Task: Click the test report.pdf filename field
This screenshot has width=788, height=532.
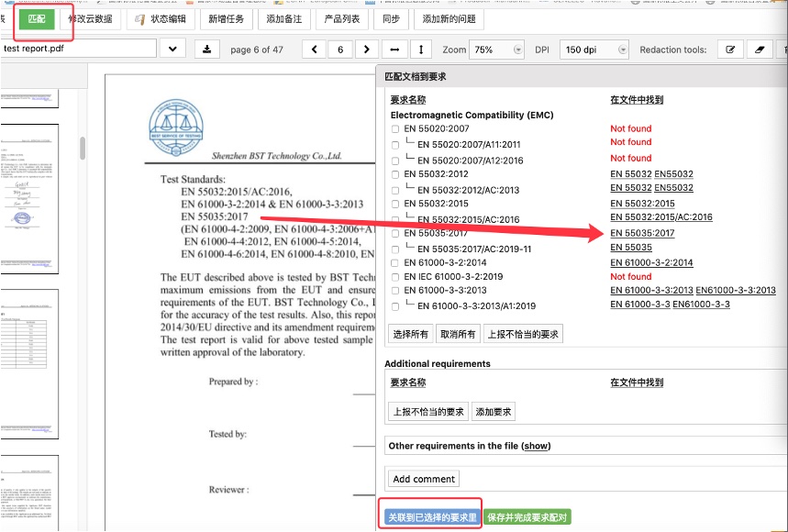Action: pyautogui.click(x=78, y=49)
